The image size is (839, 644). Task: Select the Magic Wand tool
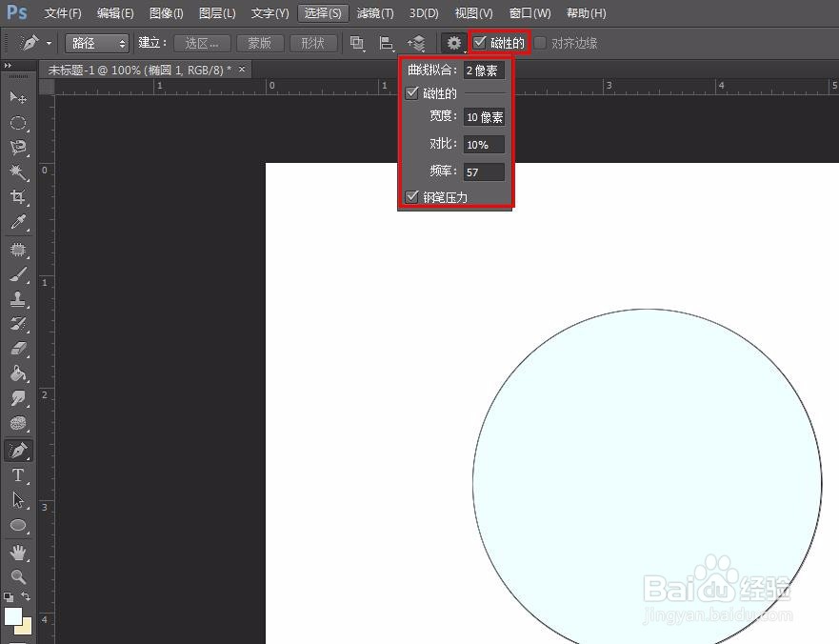tap(18, 171)
